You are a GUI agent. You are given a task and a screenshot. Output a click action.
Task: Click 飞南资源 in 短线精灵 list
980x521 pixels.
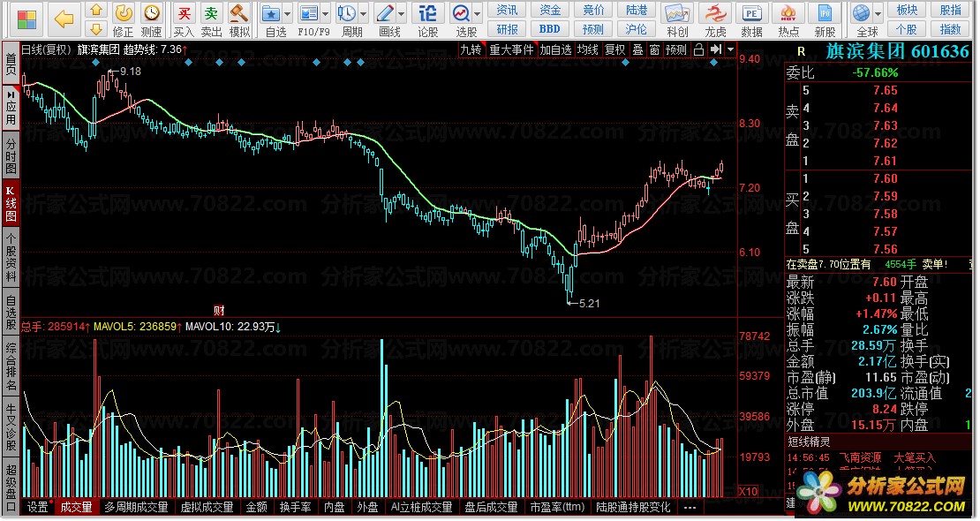(860, 457)
